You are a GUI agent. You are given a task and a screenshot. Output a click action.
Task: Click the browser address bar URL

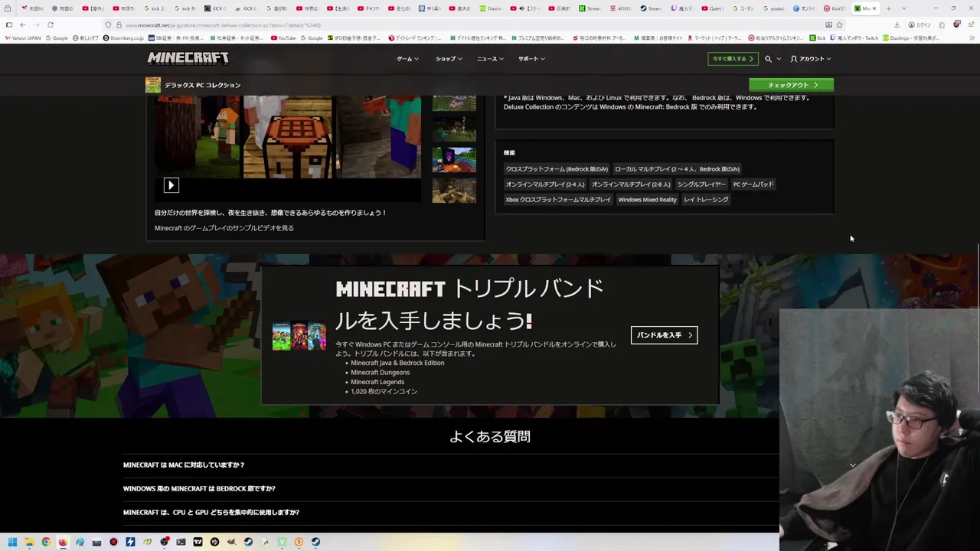[222, 25]
